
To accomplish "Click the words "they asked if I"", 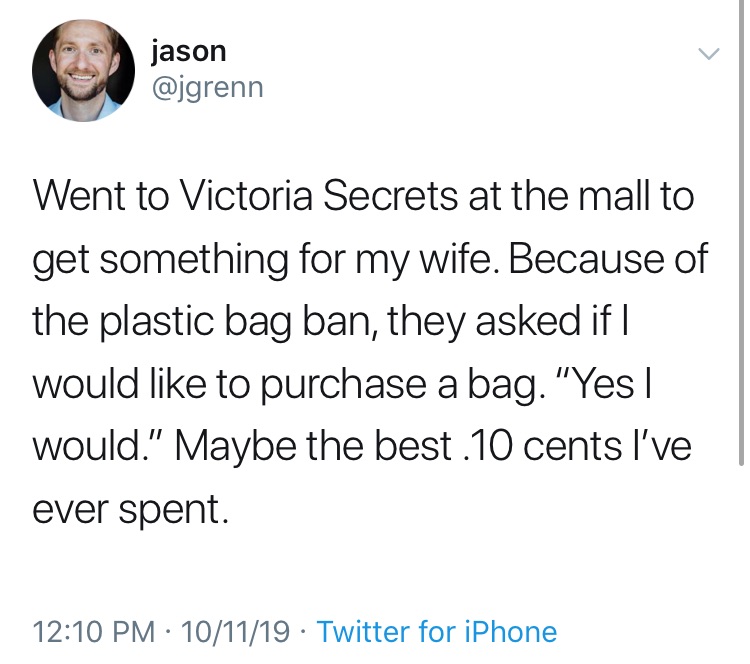I will (507, 322).
